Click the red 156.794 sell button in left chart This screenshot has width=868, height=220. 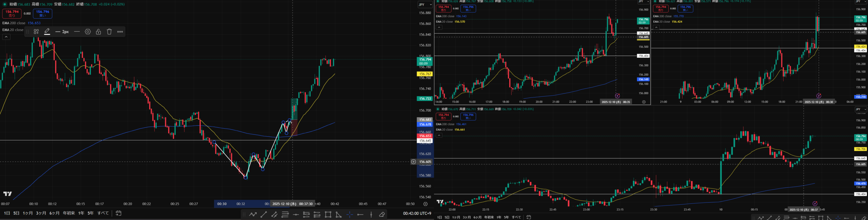tap(12, 14)
